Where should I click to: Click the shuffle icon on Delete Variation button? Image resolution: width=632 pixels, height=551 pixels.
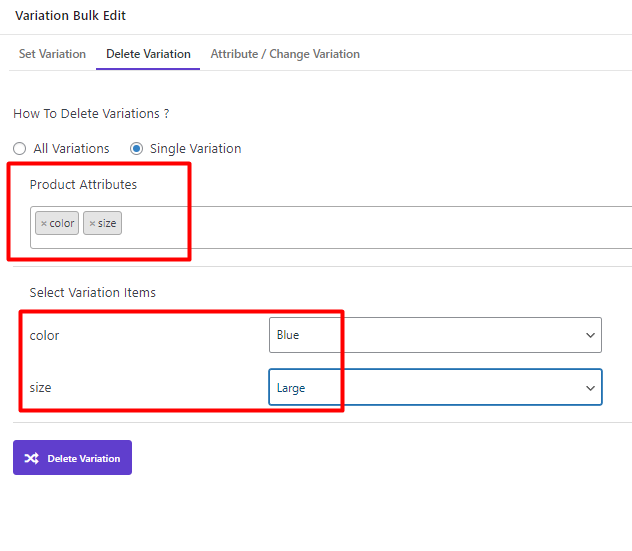tap(31, 458)
